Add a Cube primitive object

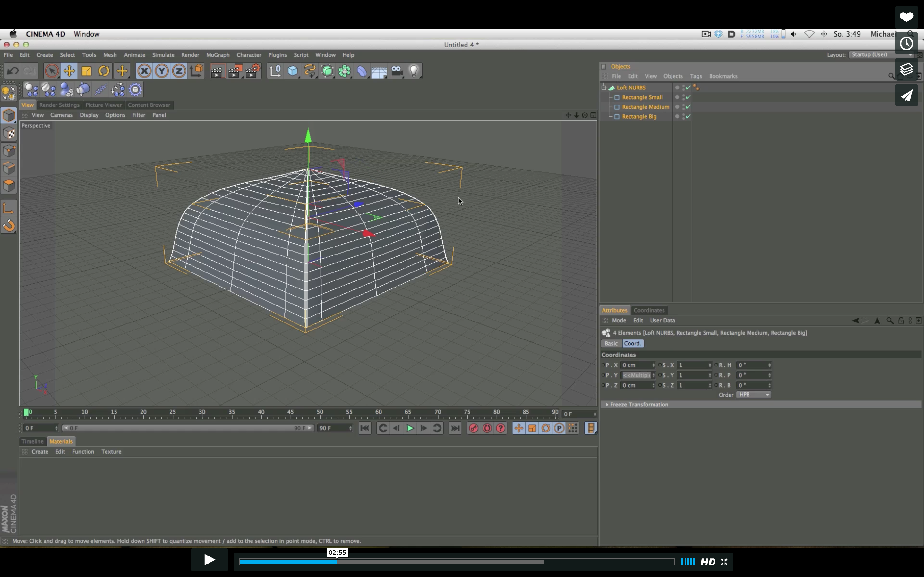point(293,71)
